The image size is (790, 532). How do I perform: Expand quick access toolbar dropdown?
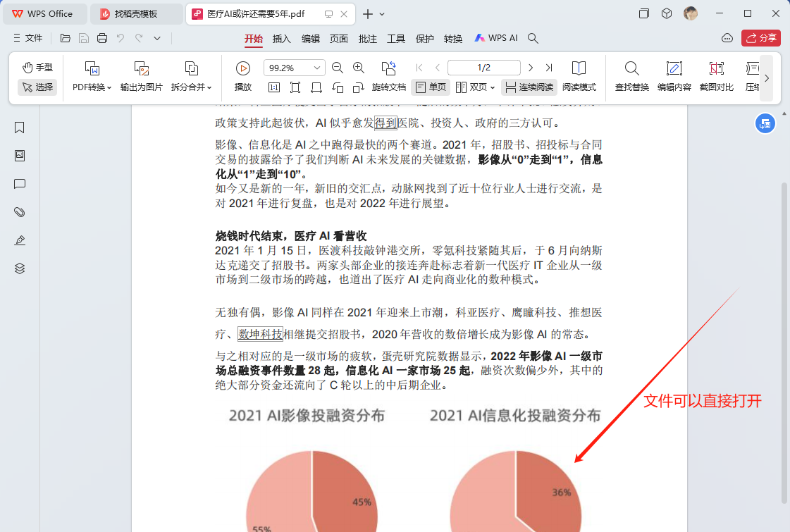[157, 38]
